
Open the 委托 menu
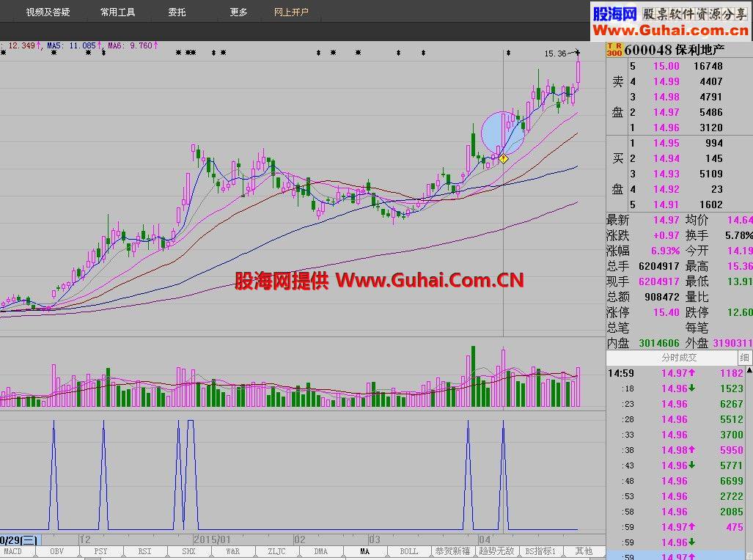[177, 12]
